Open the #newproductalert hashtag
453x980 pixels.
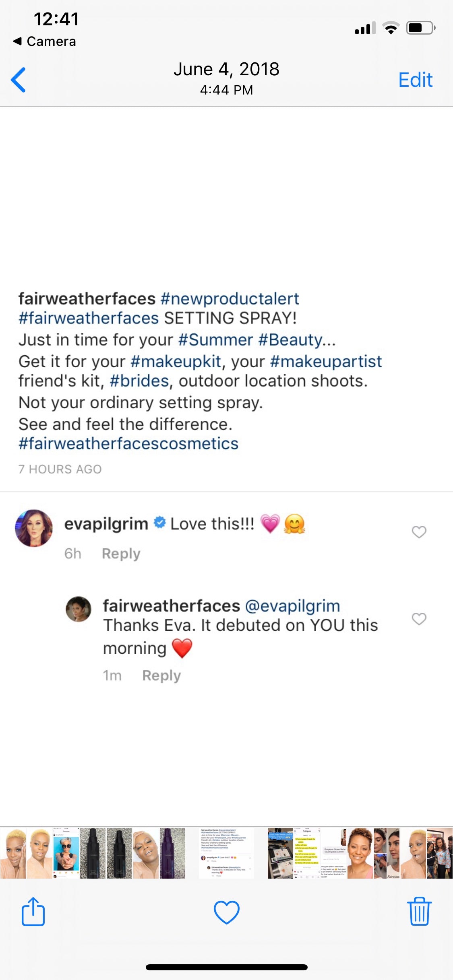(x=230, y=299)
